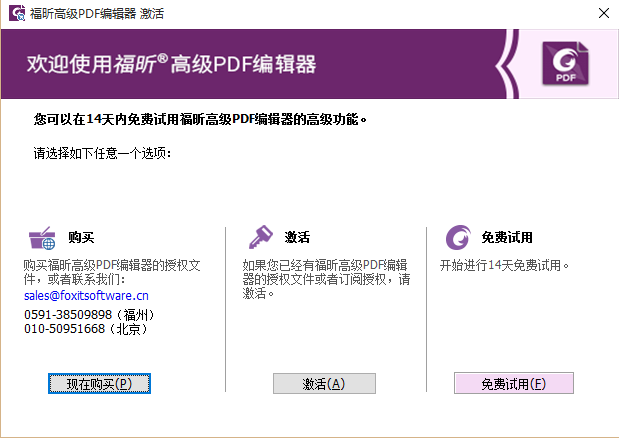This screenshot has height=438, width=619.
Task: Close the activation dialog window
Action: click(x=601, y=14)
